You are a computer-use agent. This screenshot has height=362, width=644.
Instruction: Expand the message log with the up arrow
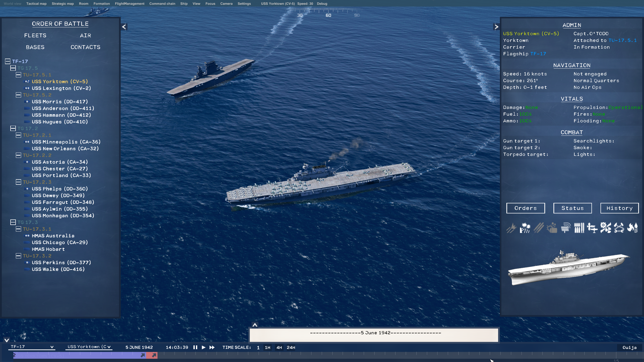[255, 325]
